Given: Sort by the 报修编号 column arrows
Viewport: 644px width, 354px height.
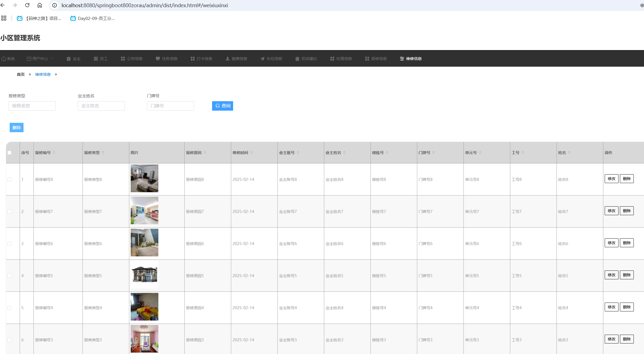Looking at the screenshot, I should click(54, 153).
